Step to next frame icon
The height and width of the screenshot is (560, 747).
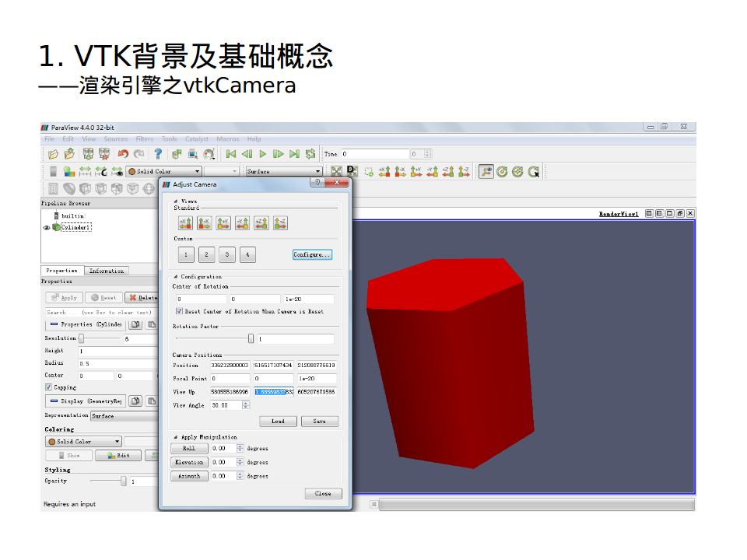[x=279, y=154]
